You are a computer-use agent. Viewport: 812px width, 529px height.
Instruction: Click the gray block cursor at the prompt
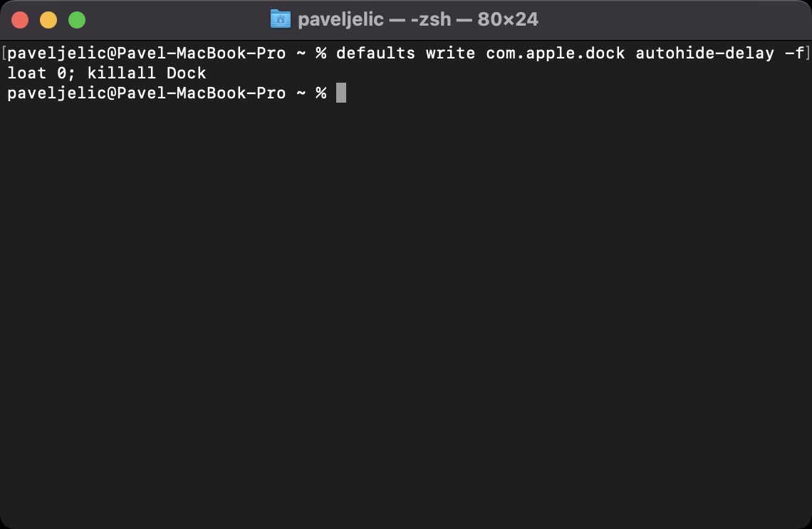[x=341, y=93]
